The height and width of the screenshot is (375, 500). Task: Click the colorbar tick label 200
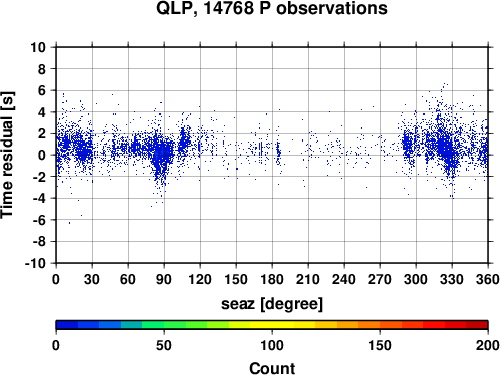488,345
